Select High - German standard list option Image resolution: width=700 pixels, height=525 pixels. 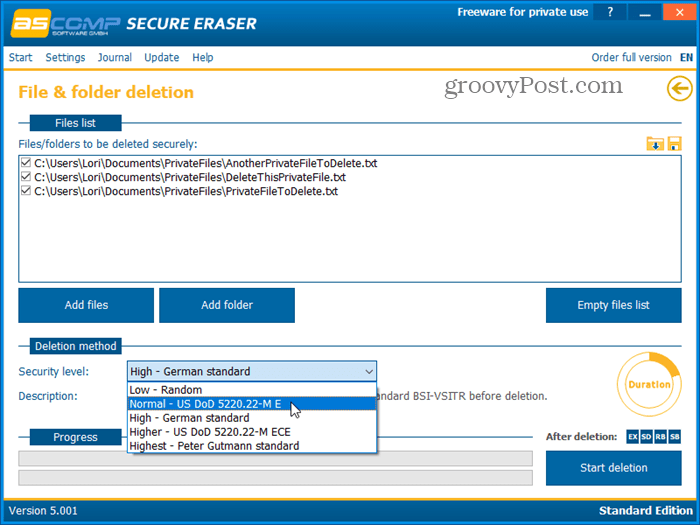(252, 418)
